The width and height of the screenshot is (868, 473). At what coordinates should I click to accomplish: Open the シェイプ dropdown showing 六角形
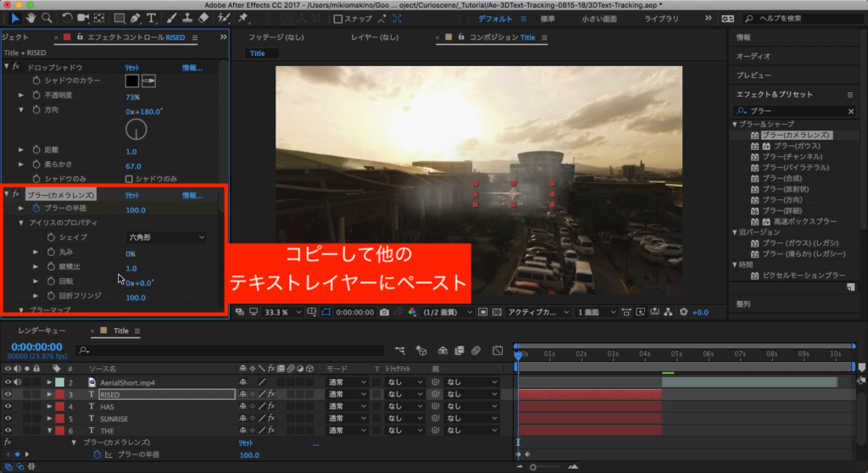(x=166, y=238)
